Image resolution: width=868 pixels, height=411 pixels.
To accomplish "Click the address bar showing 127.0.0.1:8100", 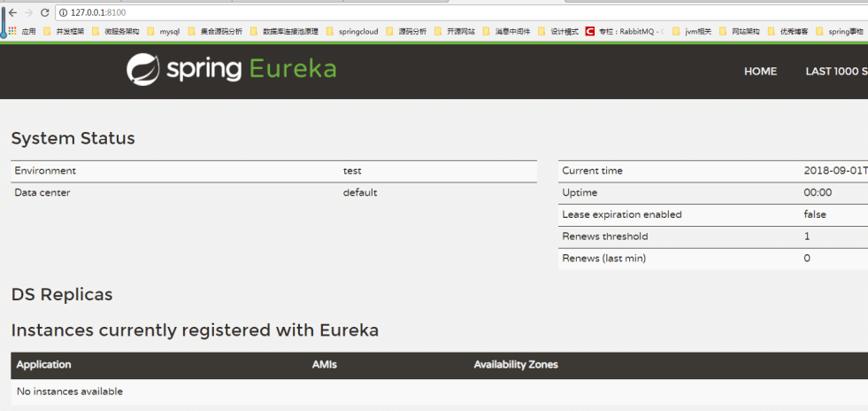I will point(462,12).
